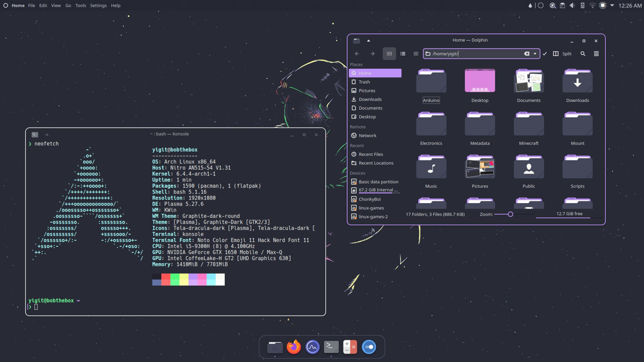
Task: Switch Dolphin to compact list view
Action: pyautogui.click(x=403, y=54)
